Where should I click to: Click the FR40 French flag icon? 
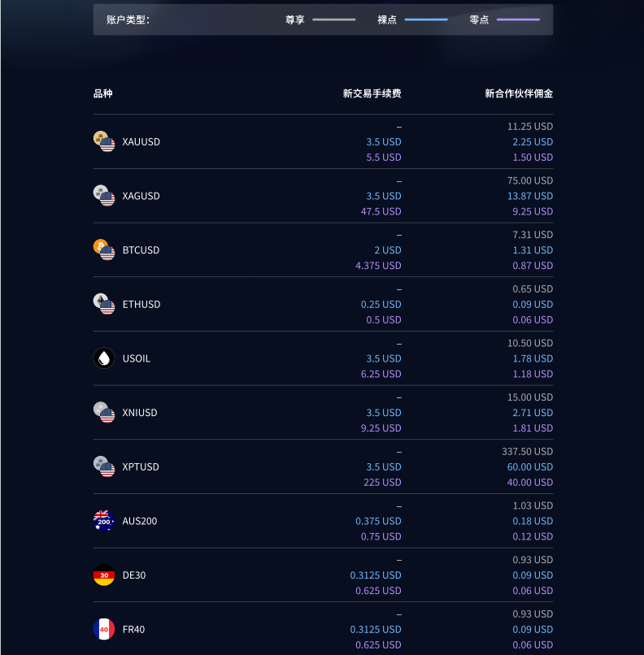pyautogui.click(x=104, y=630)
